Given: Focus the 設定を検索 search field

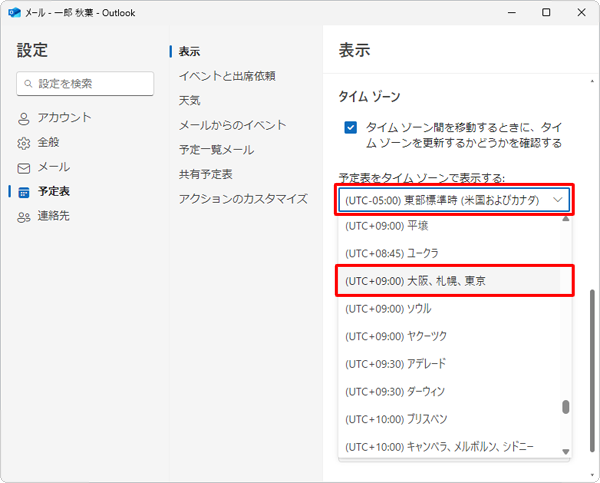Looking at the screenshot, I should pyautogui.click(x=85, y=83).
